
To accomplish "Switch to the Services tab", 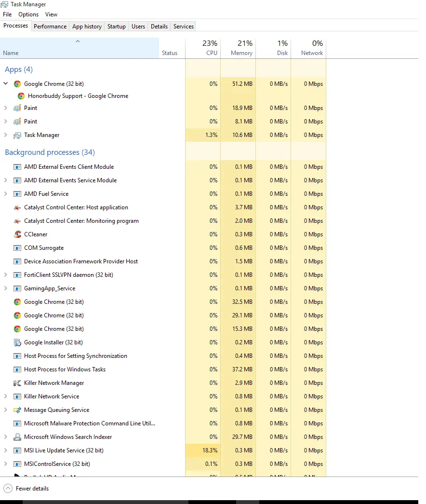I will [184, 27].
